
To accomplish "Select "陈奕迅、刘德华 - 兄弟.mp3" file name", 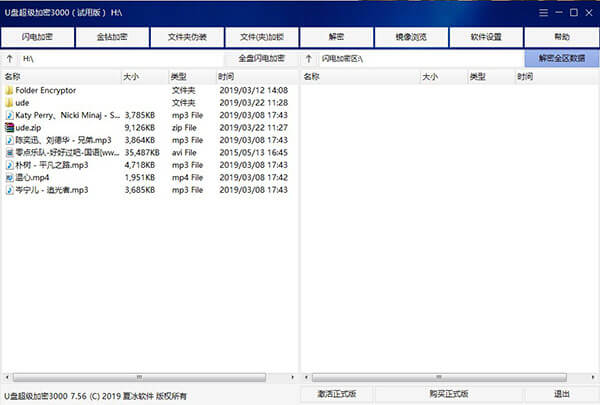I will point(64,140).
